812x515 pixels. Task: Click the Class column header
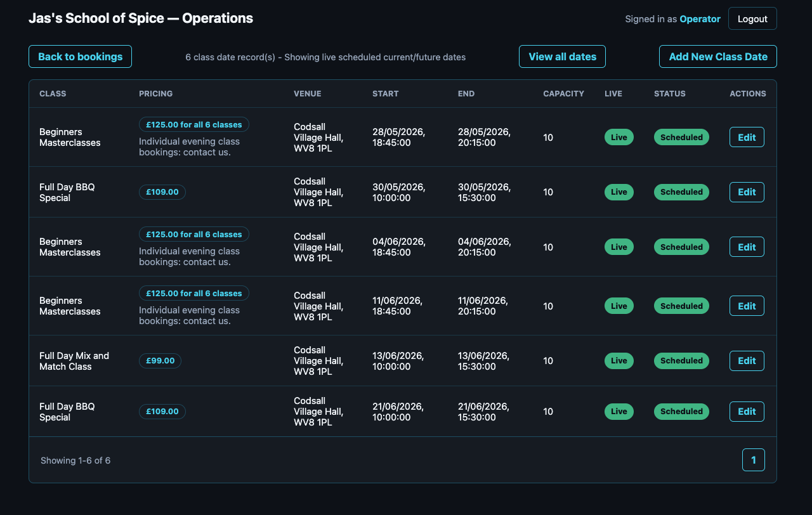(53, 94)
